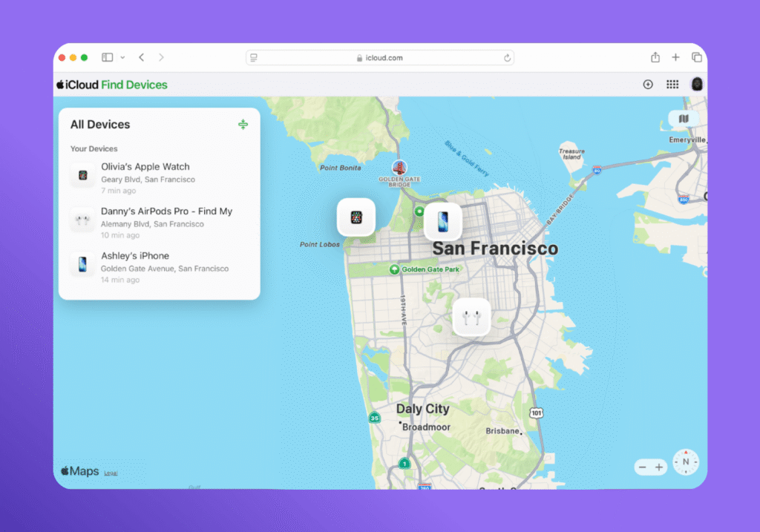
Task: Open the Safari share button
Action: pos(655,57)
